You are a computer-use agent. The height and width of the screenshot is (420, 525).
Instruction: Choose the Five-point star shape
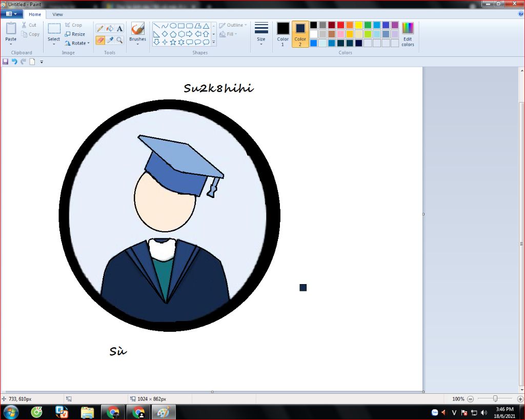(173, 42)
